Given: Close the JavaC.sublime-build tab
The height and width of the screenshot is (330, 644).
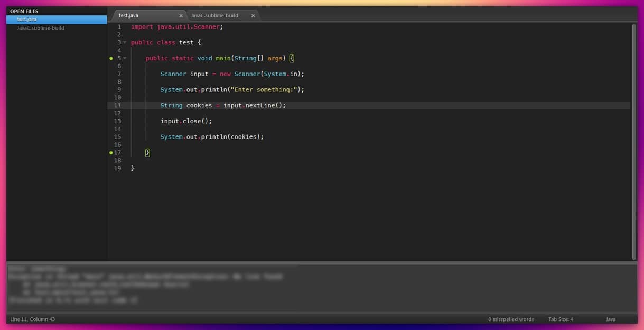Looking at the screenshot, I should (253, 16).
